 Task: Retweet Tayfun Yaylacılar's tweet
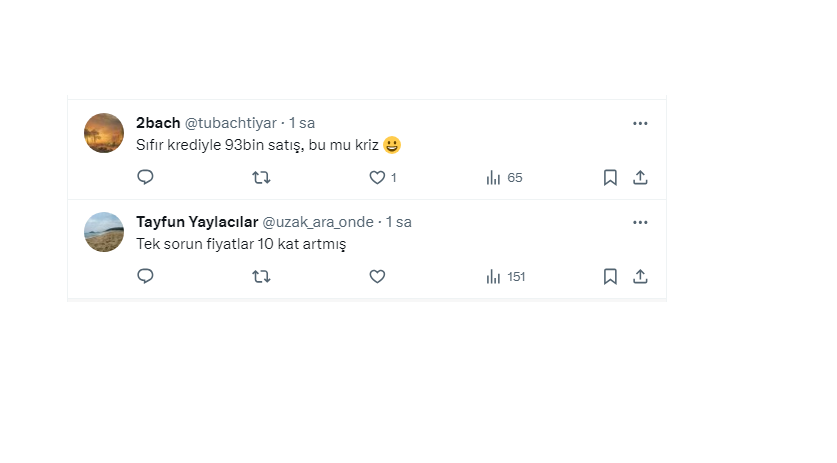point(261,276)
